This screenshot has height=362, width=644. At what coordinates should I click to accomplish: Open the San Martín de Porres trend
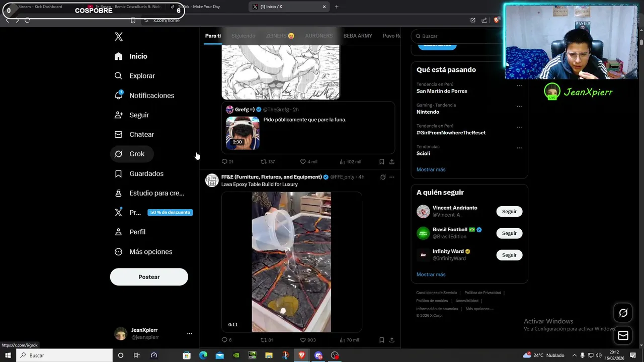coord(442,91)
